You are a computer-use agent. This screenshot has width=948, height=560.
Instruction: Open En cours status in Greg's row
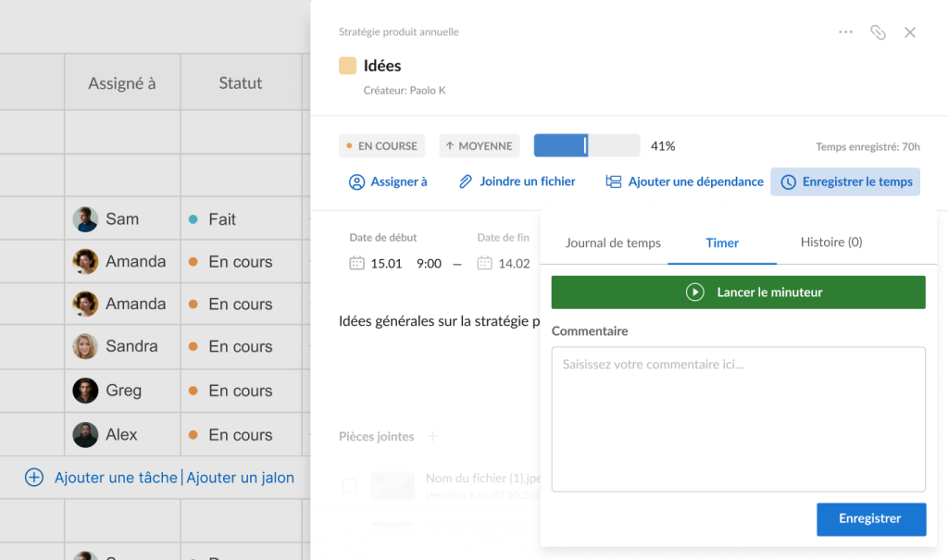coord(231,391)
